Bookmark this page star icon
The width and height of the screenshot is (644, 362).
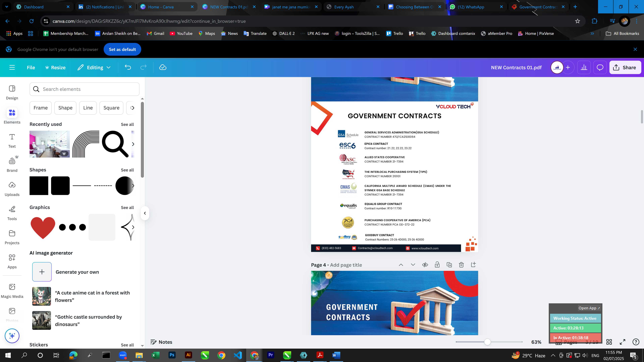tap(577, 21)
